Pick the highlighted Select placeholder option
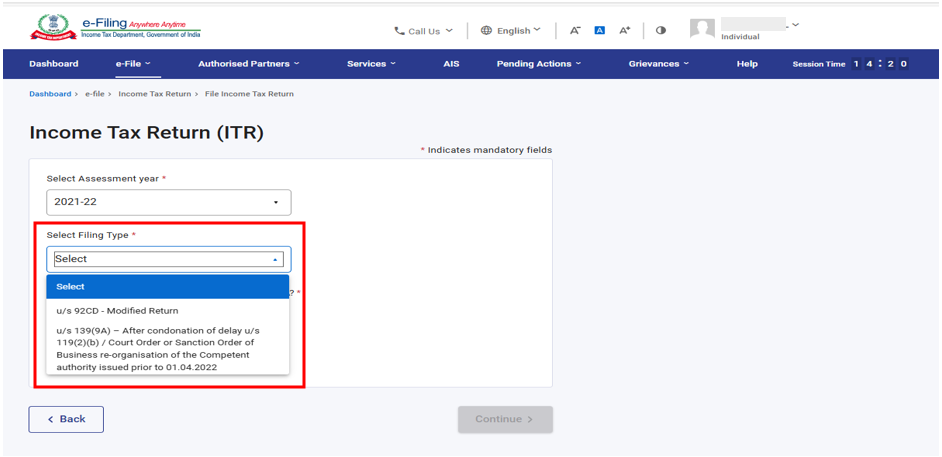The image size is (942, 457). point(168,287)
